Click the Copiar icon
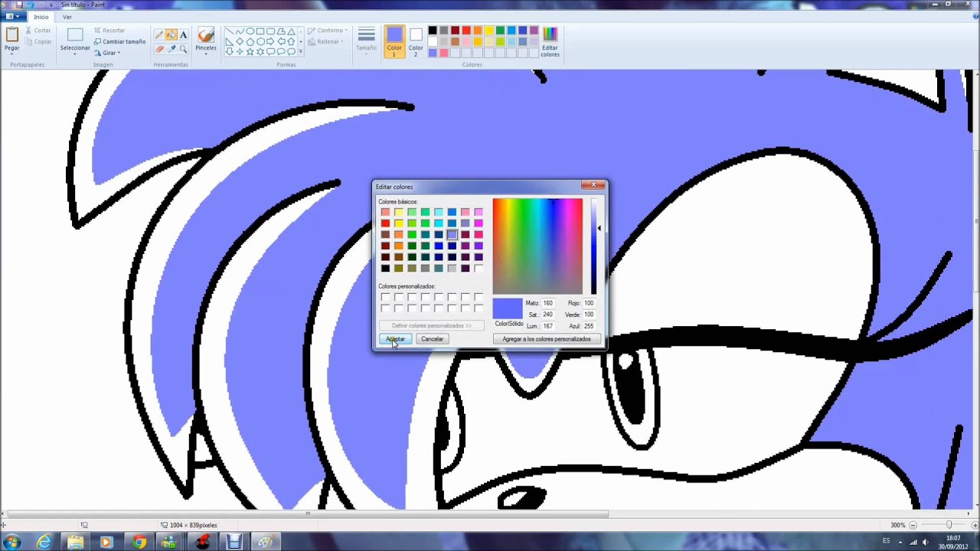 (28, 42)
